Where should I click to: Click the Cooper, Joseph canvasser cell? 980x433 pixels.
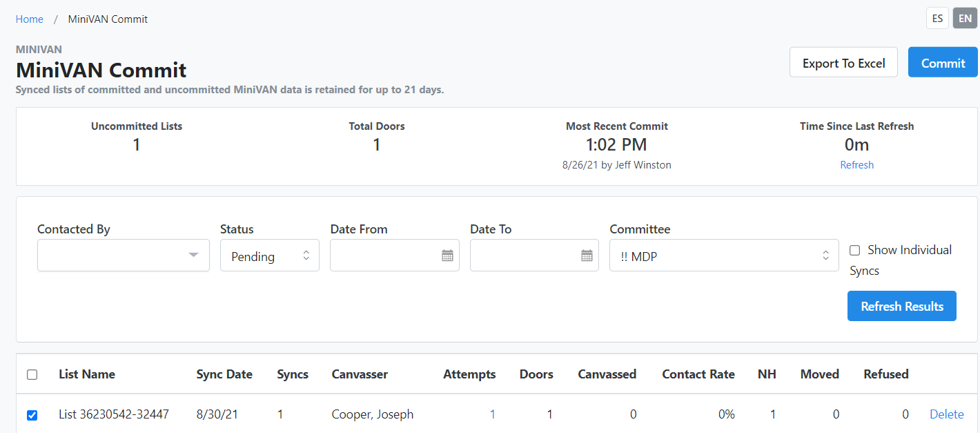373,414
